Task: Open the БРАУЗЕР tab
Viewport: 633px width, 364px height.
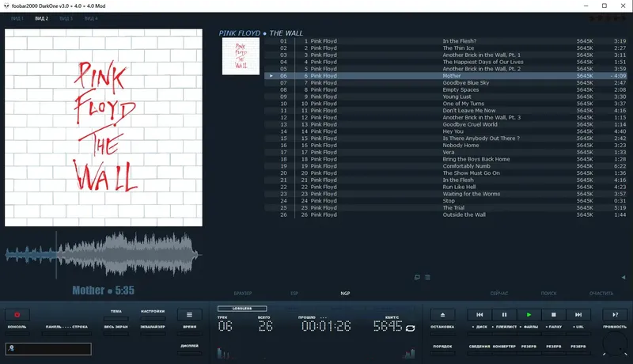Action: [243, 294]
